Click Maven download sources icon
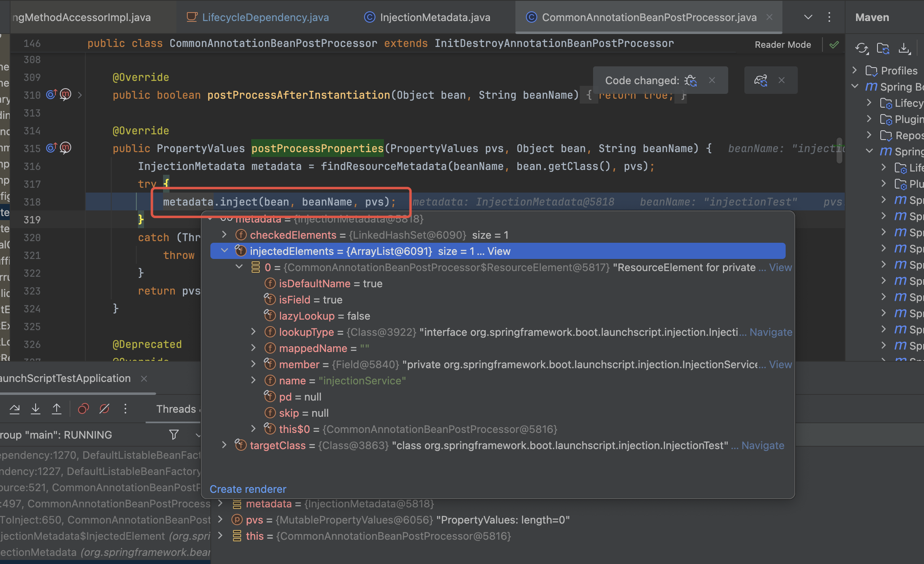 pyautogui.click(x=905, y=49)
